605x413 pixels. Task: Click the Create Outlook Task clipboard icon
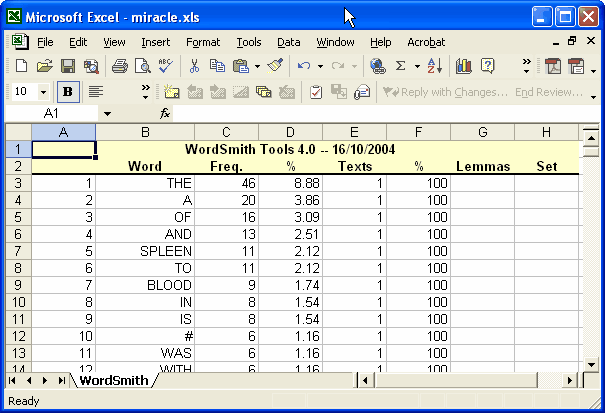[x=316, y=92]
